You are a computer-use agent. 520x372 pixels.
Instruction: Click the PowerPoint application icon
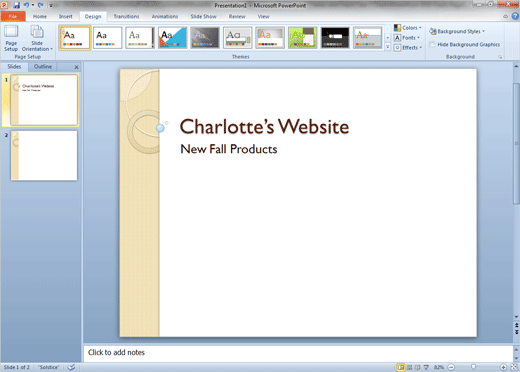[x=5, y=5]
